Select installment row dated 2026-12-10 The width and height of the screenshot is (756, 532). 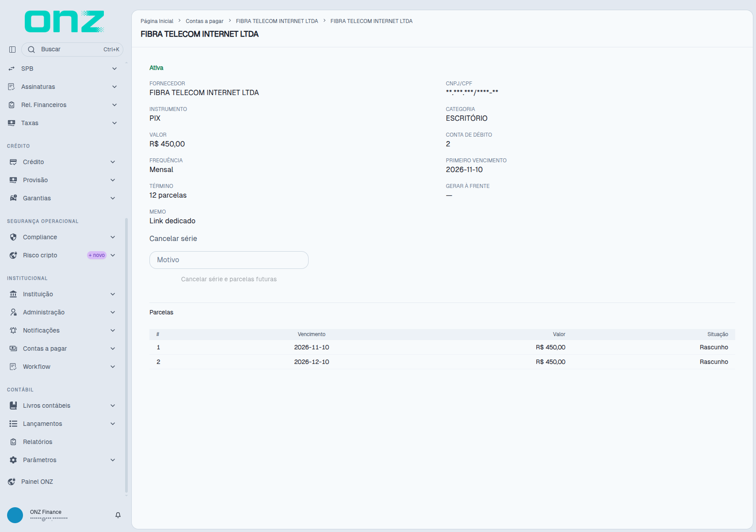pyautogui.click(x=442, y=362)
